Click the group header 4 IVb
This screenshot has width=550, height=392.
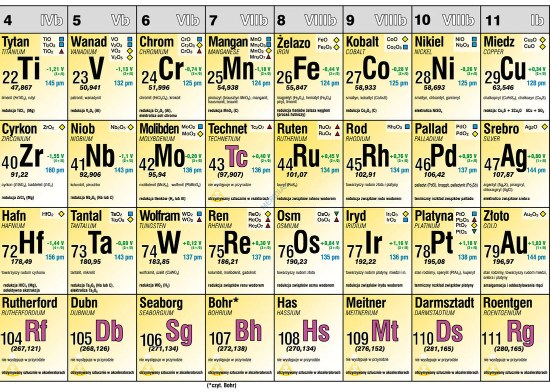click(33, 20)
